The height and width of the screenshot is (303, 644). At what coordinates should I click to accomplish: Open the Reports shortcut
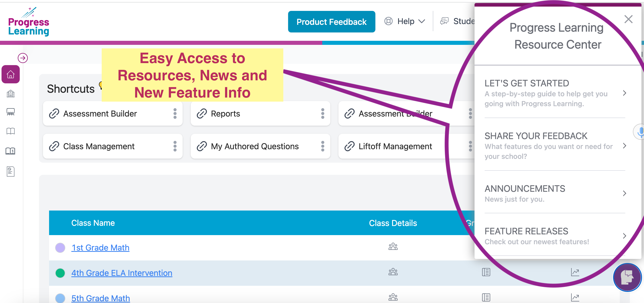(261, 113)
